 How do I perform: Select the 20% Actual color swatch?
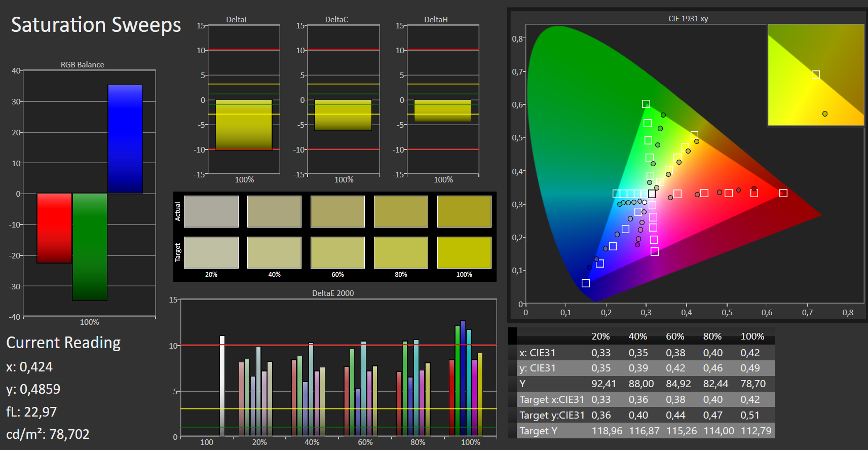[x=211, y=211]
